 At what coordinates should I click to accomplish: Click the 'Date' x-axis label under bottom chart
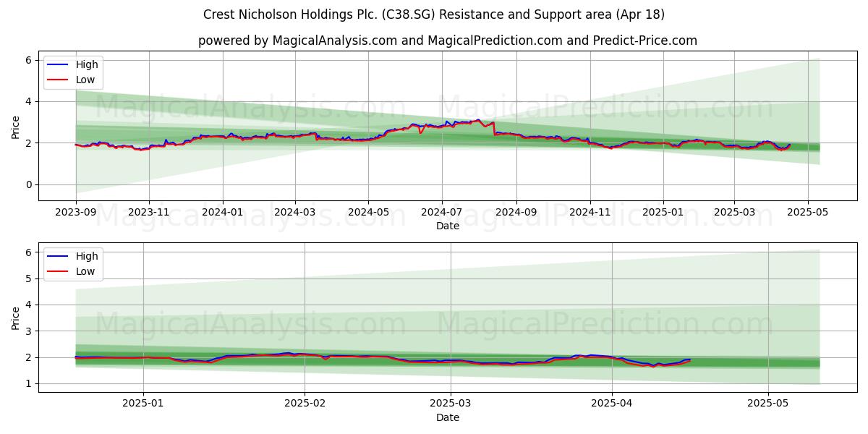(x=448, y=418)
